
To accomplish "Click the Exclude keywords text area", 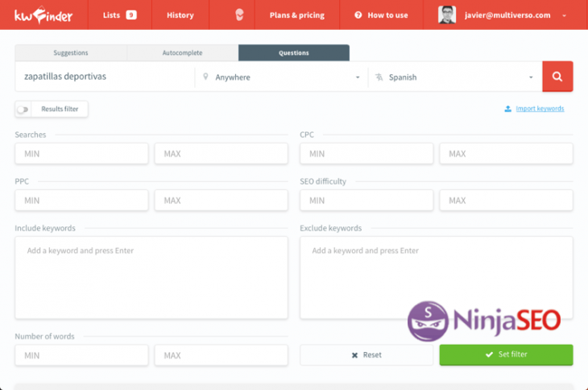I will click(x=436, y=277).
